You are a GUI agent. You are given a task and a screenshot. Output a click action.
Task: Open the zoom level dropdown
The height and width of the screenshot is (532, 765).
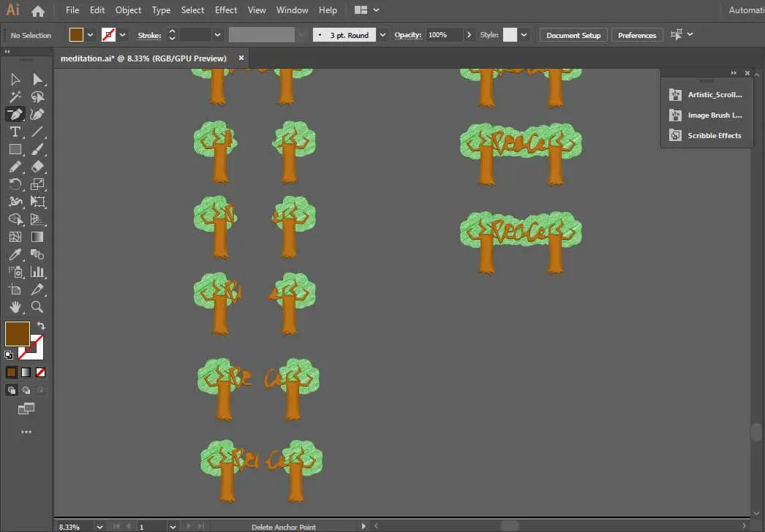point(99,526)
